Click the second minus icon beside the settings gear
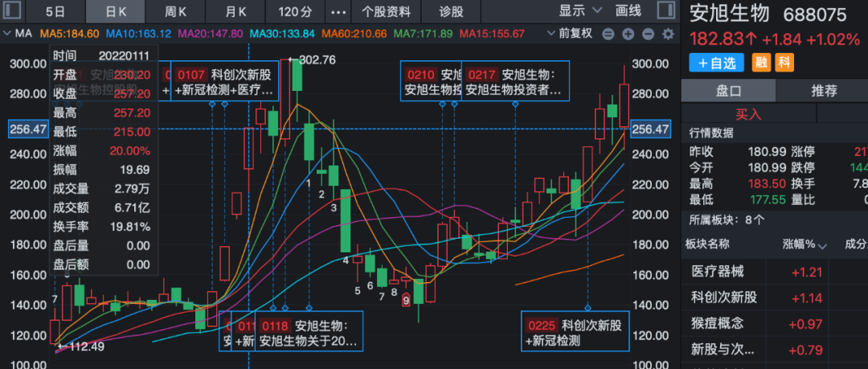This screenshot has width=868, height=369. tap(649, 35)
